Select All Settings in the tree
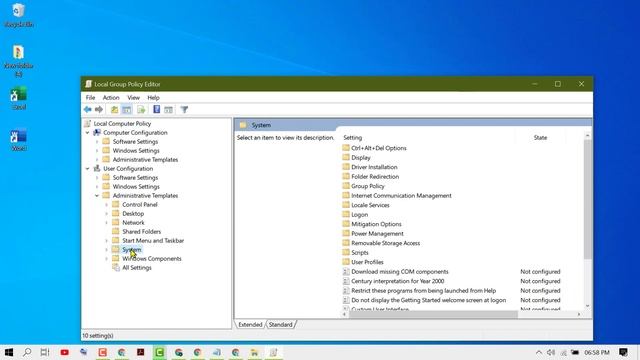This screenshot has width=640, height=360. click(137, 268)
